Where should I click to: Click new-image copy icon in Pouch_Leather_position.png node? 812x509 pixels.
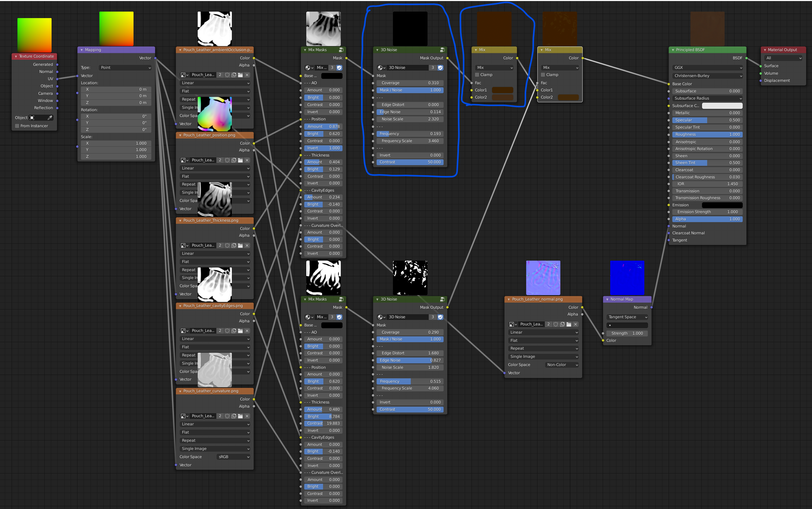[234, 160]
